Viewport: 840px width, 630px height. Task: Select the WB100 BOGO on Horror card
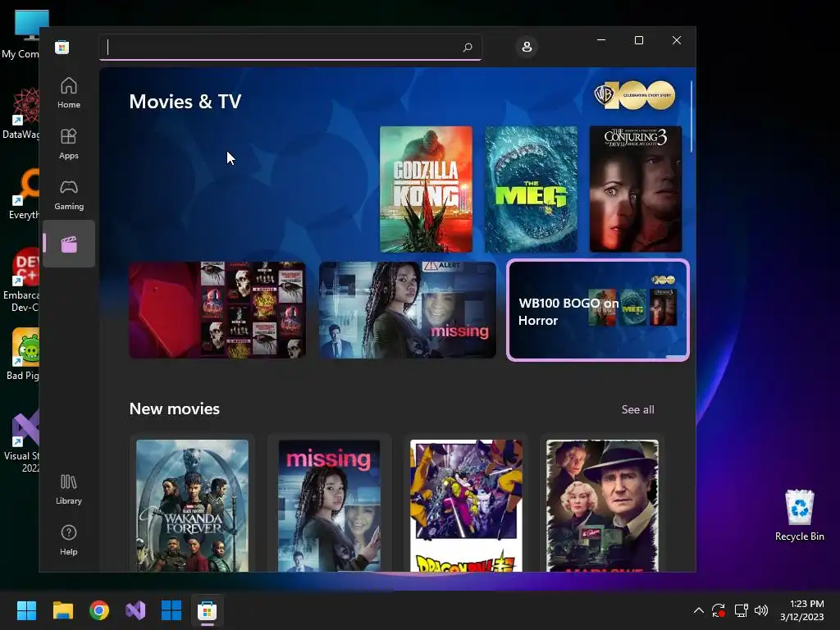pyautogui.click(x=598, y=310)
